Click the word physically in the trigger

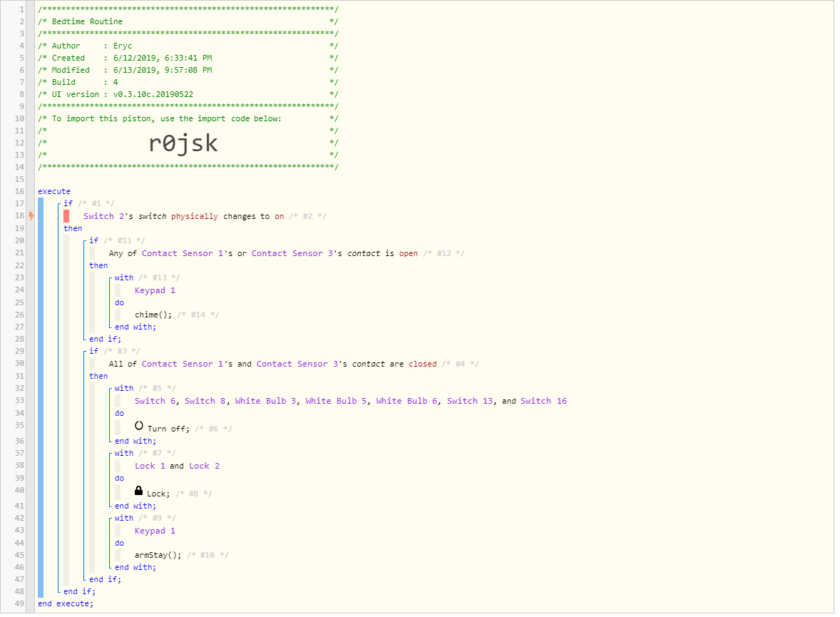tap(195, 217)
